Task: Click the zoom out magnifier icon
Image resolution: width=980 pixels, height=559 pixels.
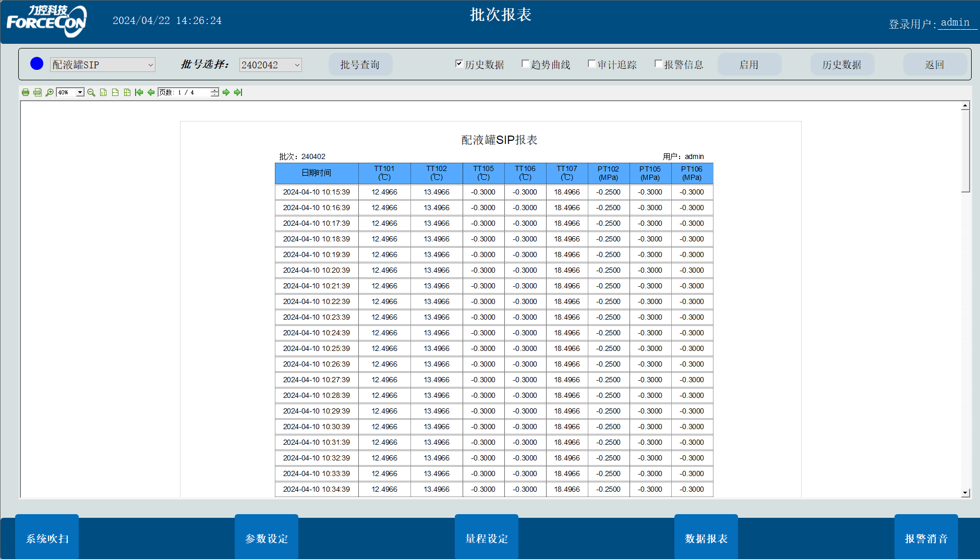Action: pos(91,92)
